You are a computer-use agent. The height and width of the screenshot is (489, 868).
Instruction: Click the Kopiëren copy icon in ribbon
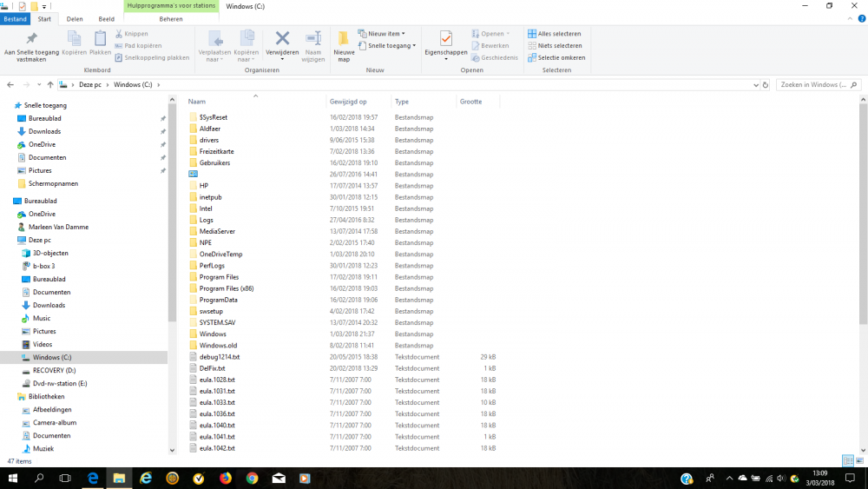pos(75,43)
